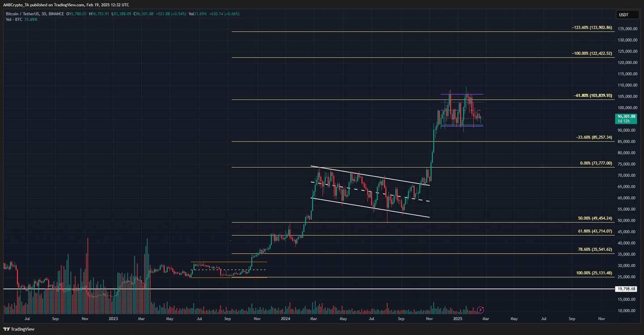644x335 pixels.
Task: Click 125,000.00 on the price axis
Action: (627, 51)
